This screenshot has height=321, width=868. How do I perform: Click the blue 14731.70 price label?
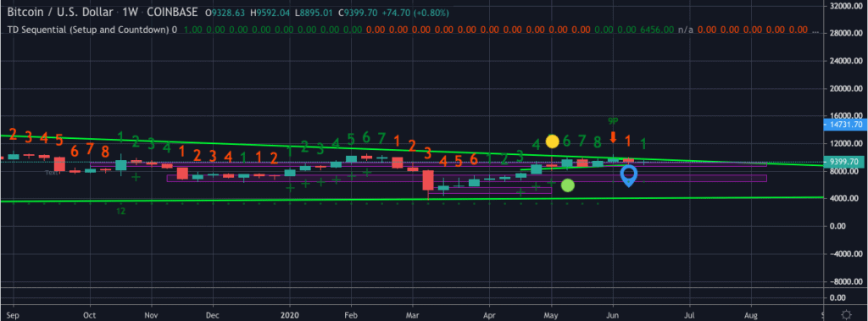844,125
